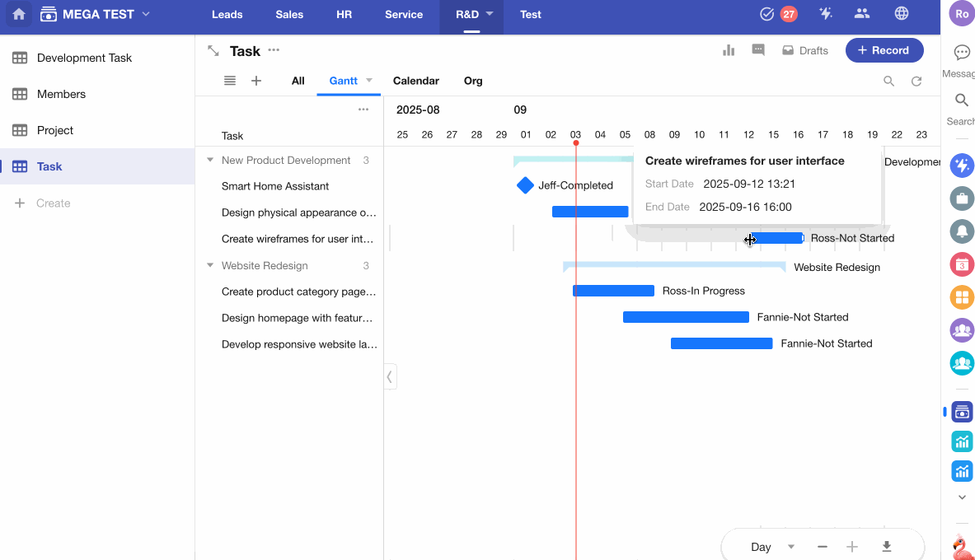Open the Day time scale dropdown
The height and width of the screenshot is (560, 975).
772,547
